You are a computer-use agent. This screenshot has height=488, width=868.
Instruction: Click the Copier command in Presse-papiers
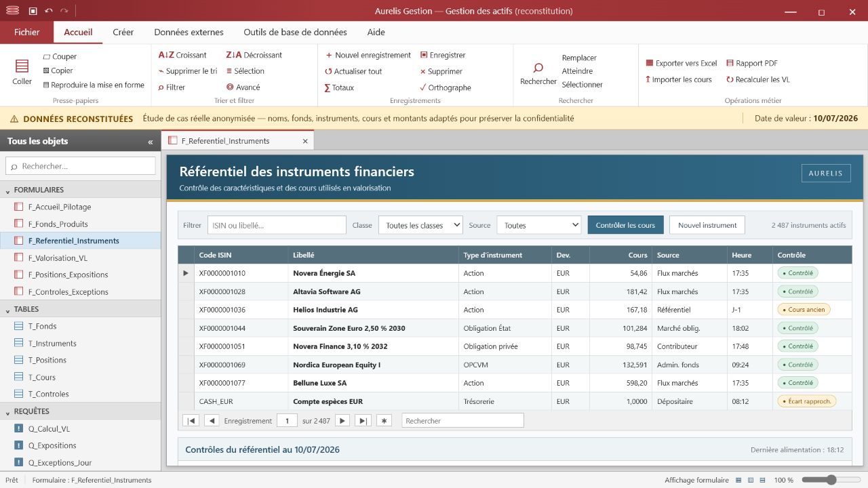pyautogui.click(x=58, y=70)
